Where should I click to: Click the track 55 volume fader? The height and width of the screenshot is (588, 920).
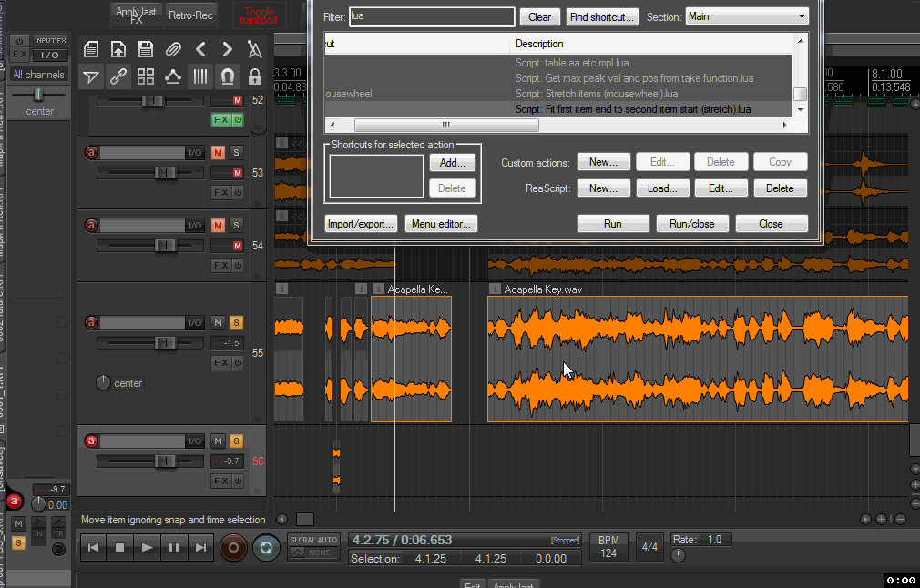click(165, 342)
